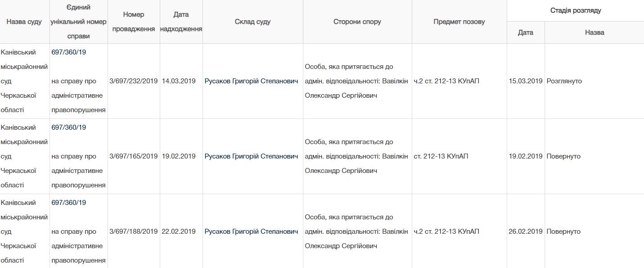This screenshot has height=268, width=644.
Task: Click the "Дата надходження" column header
Action: click(181, 22)
